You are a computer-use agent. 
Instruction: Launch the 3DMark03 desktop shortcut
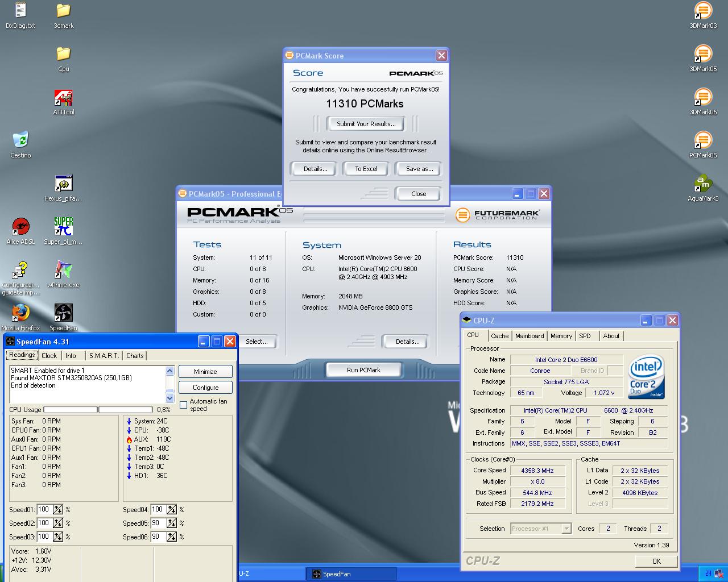[703, 15]
